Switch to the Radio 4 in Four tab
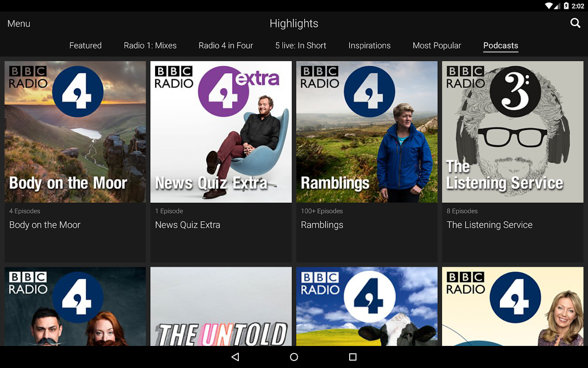 tap(226, 45)
